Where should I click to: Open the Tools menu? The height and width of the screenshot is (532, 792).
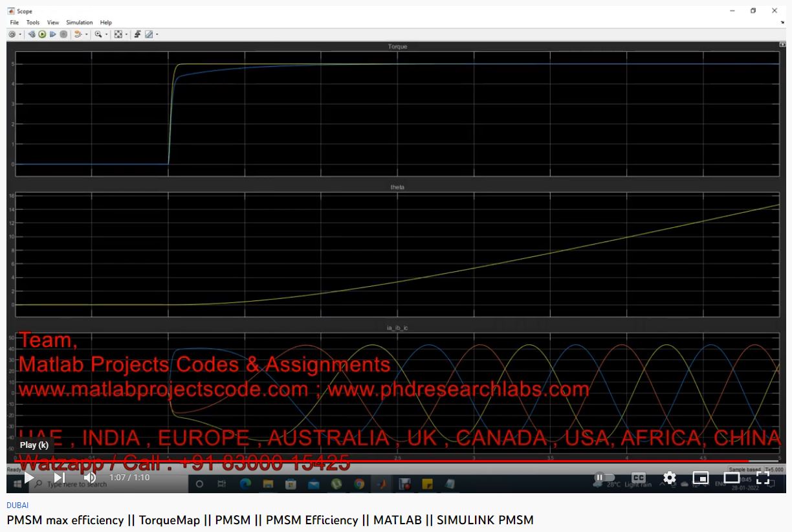(33, 23)
